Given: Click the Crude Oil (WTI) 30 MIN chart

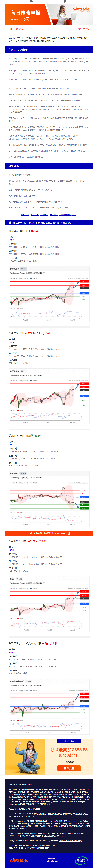Looking at the screenshot, I should click(x=49, y=707).
